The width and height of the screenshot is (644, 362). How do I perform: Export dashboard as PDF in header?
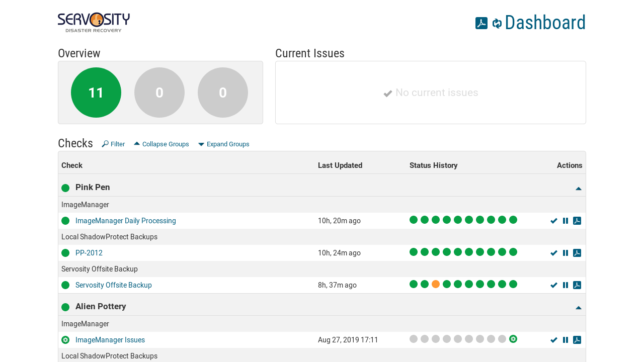click(481, 23)
